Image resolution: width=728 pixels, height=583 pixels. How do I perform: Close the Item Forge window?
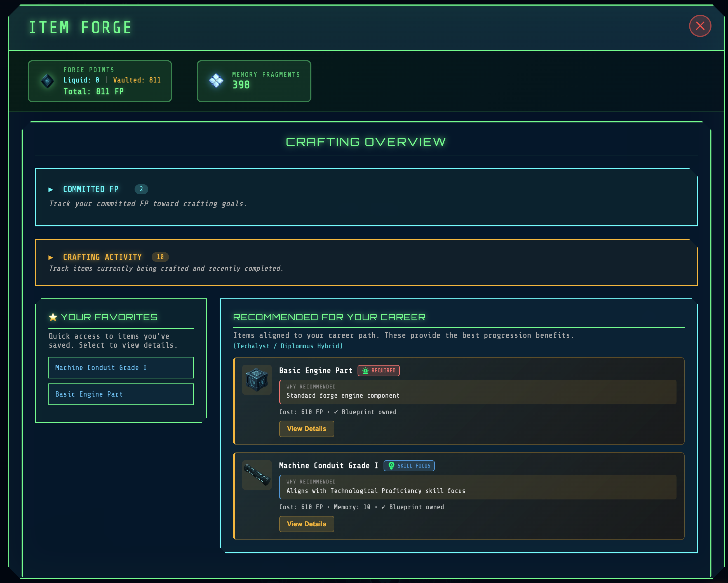[700, 26]
